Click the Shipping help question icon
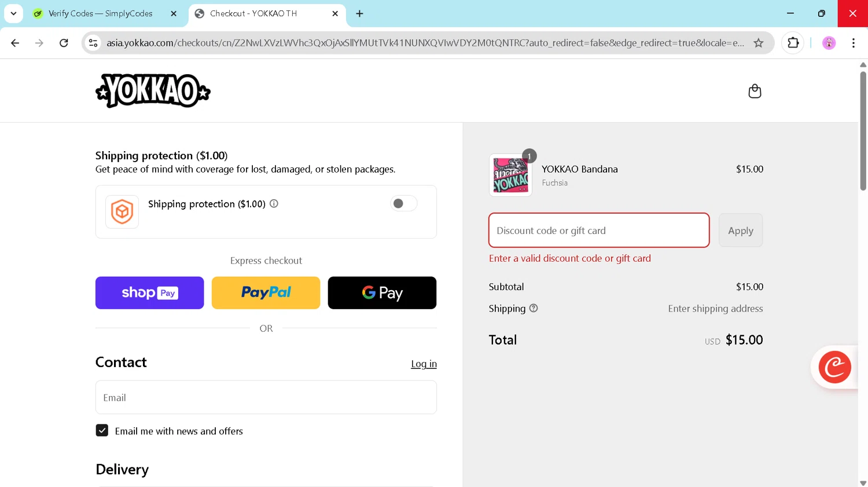 coord(534,309)
